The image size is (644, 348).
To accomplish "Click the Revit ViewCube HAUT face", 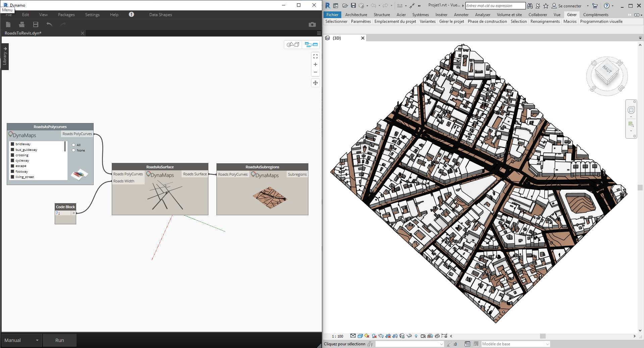I will [607, 69].
